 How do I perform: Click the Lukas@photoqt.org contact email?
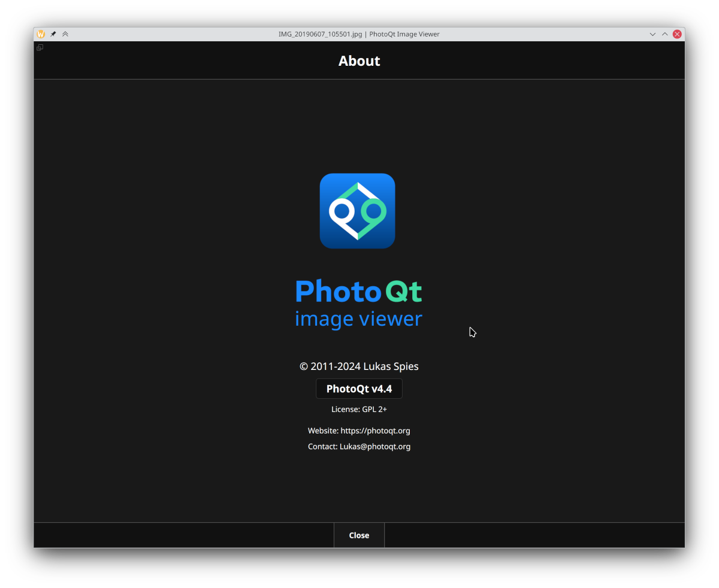(x=374, y=446)
